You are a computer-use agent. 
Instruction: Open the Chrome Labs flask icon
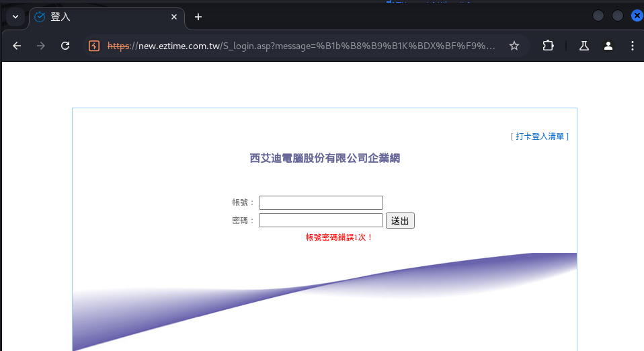584,46
